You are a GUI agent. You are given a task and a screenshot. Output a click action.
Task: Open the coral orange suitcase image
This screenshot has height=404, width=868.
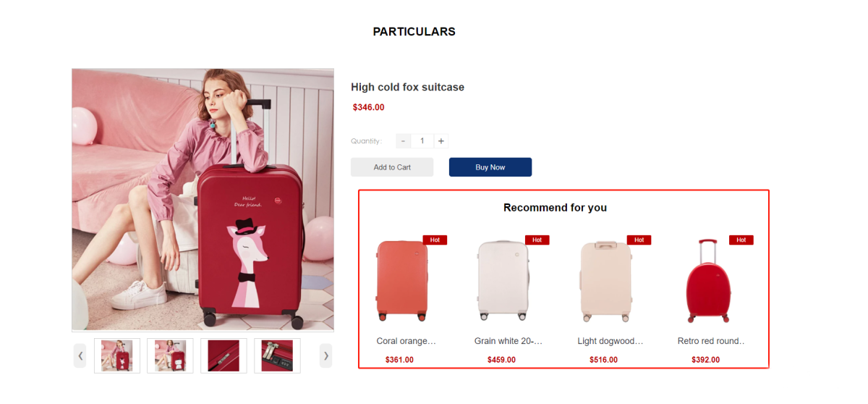point(402,281)
